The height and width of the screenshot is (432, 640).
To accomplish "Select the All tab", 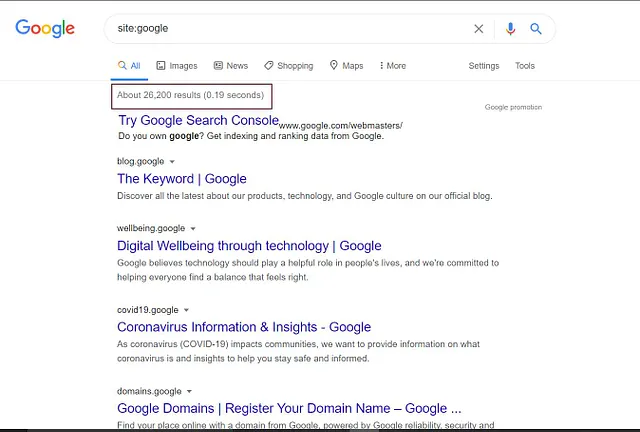I will (129, 66).
